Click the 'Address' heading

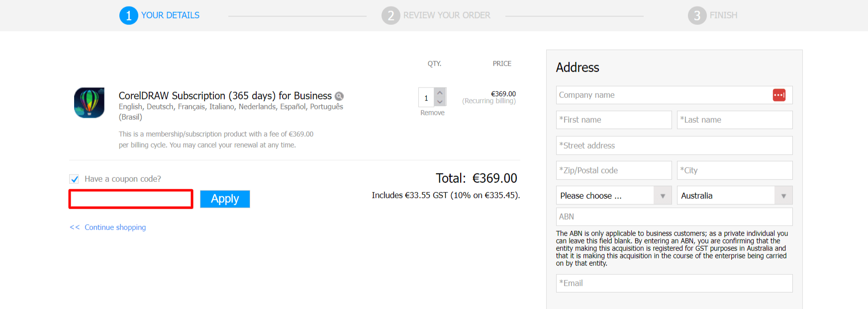[578, 68]
